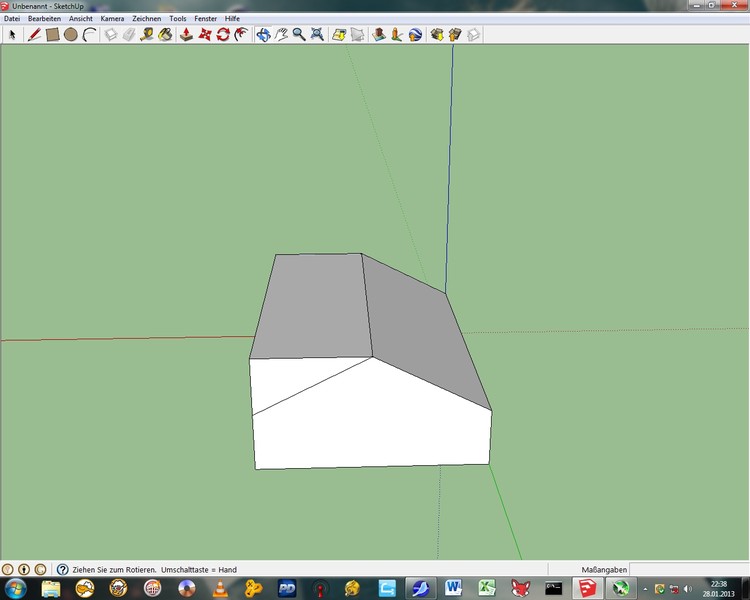Open the Bearbeiten menu
This screenshot has width=750, height=600.
[x=44, y=19]
